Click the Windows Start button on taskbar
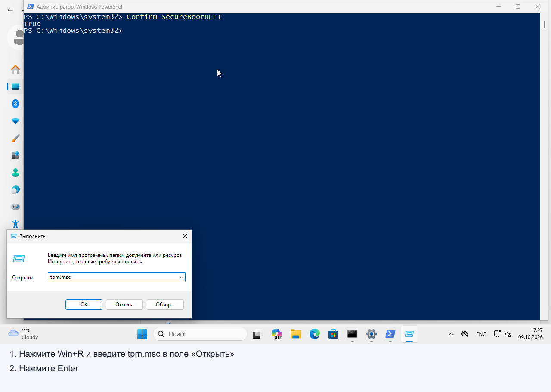551x392 pixels. pyautogui.click(x=142, y=334)
